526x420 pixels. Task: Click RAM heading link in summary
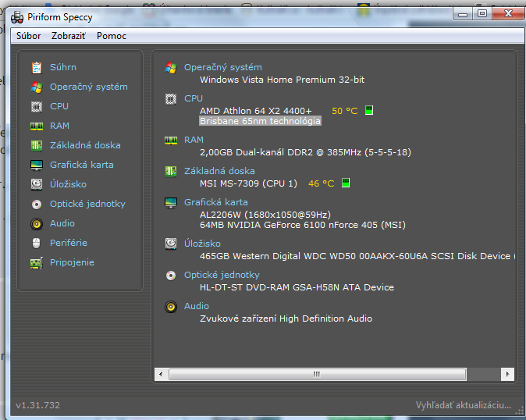tap(194, 140)
